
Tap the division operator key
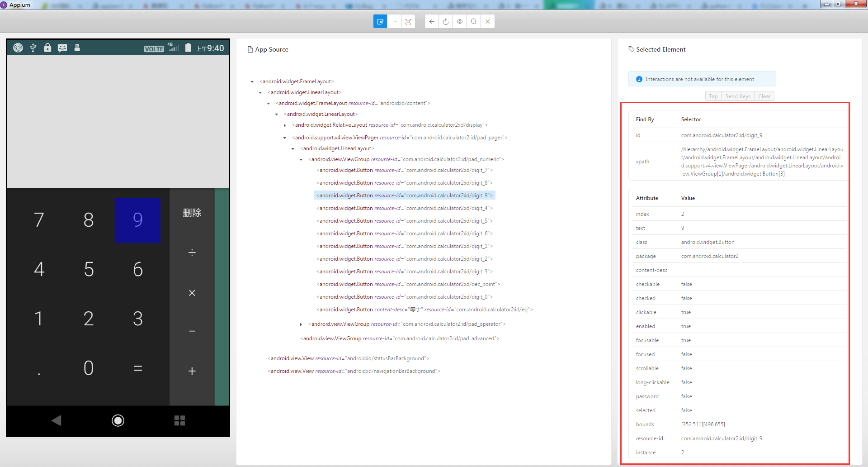pyautogui.click(x=192, y=253)
